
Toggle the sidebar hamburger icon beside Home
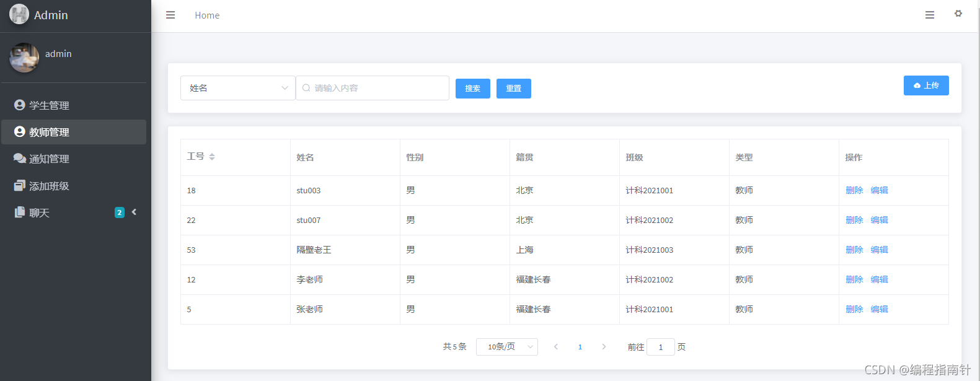(x=170, y=15)
